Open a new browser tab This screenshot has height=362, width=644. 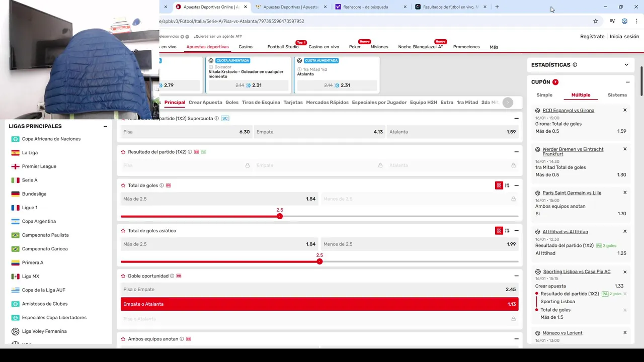click(497, 7)
